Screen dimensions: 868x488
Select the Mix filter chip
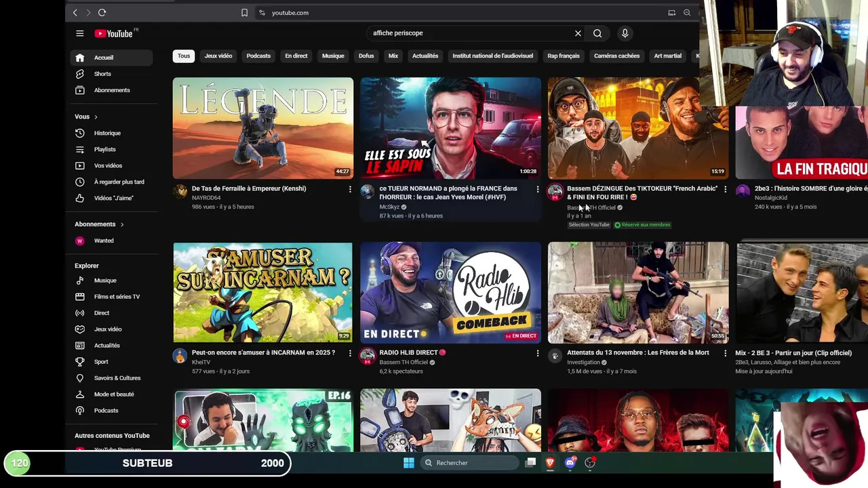(393, 56)
